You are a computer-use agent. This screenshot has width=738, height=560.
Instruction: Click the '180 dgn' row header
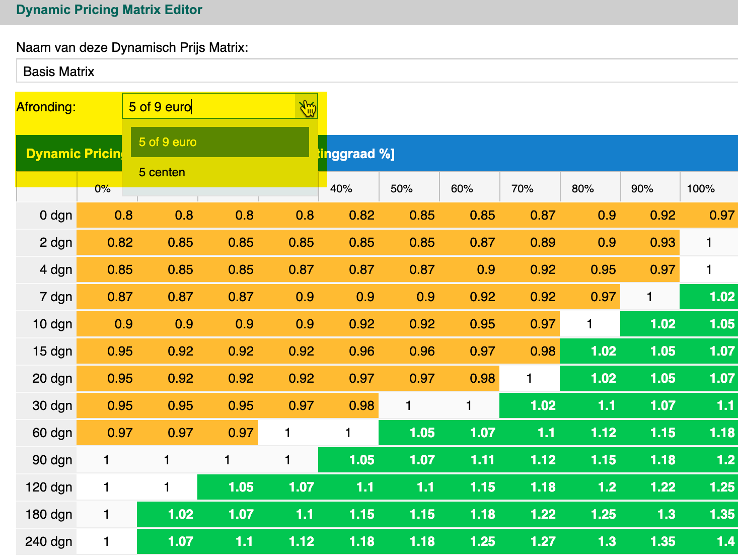pyautogui.click(x=46, y=514)
